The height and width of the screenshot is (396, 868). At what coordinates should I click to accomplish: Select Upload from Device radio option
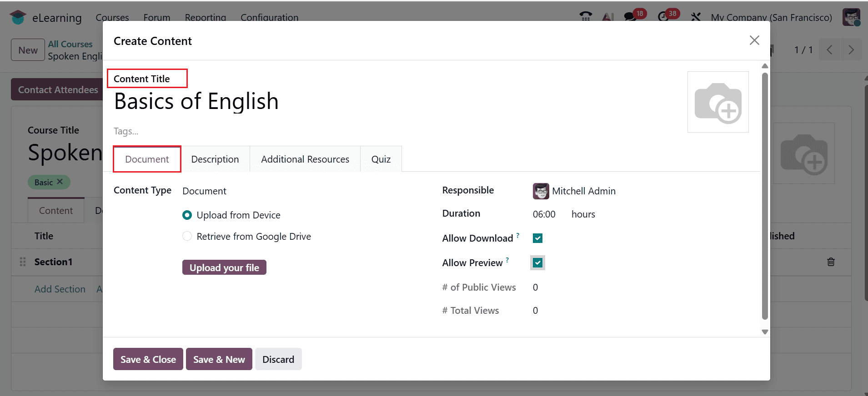point(187,215)
